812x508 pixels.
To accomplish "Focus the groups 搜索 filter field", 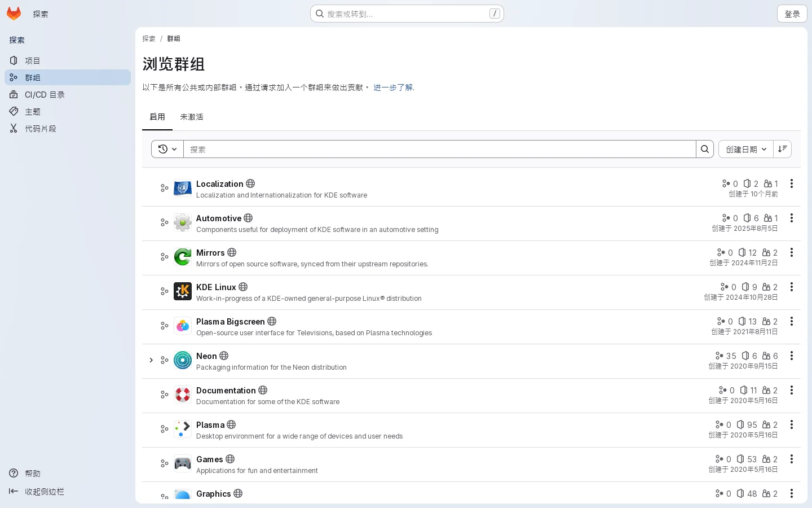I will [440, 149].
